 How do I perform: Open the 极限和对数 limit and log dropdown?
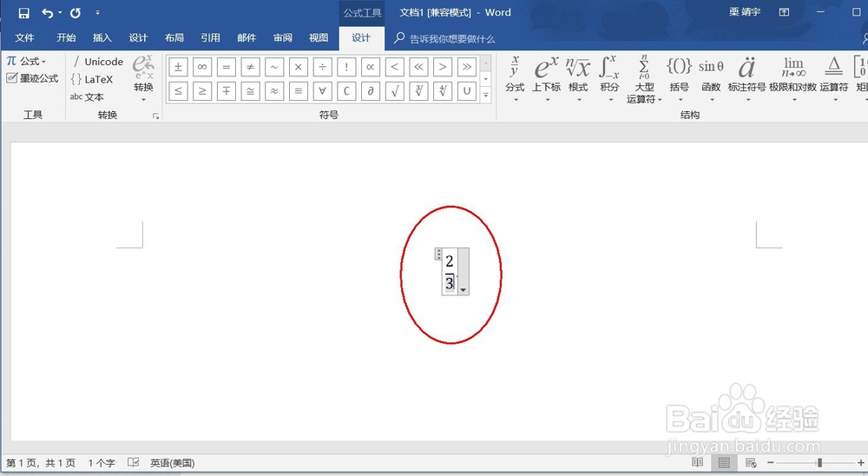(x=793, y=79)
